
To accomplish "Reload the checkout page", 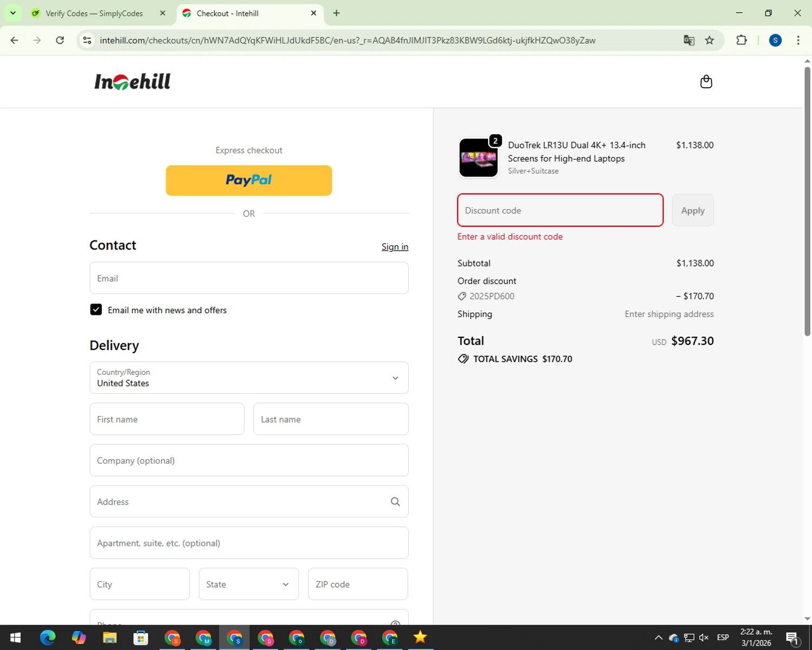I will coord(60,40).
